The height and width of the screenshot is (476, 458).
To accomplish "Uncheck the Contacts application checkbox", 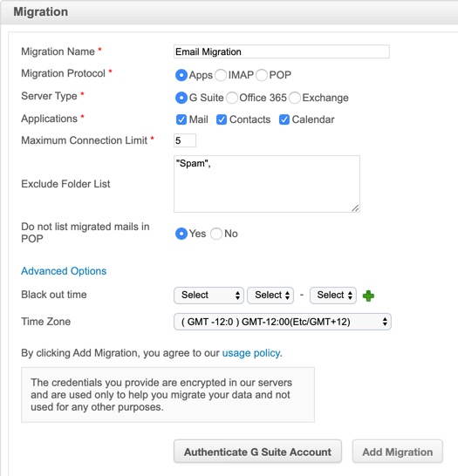I will (x=222, y=119).
